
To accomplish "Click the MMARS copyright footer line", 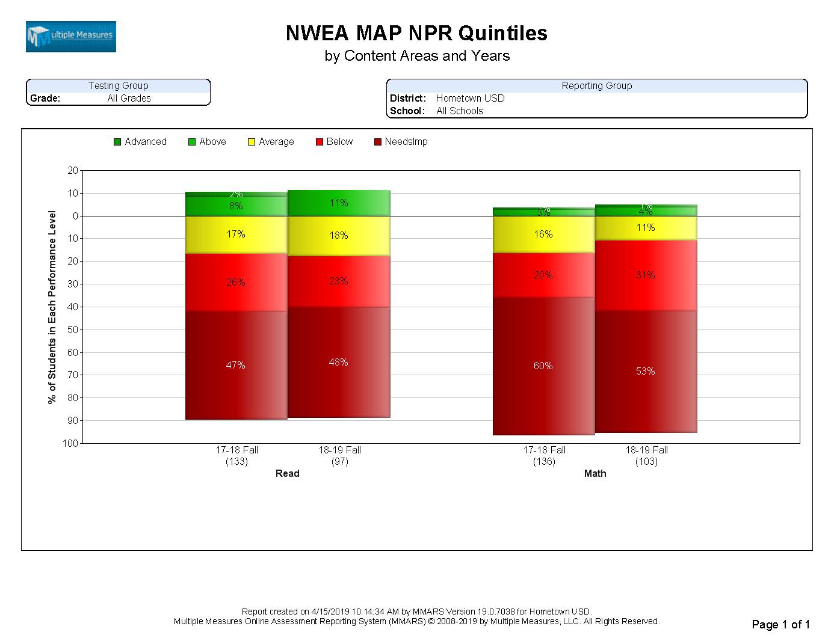I will coord(417,622).
